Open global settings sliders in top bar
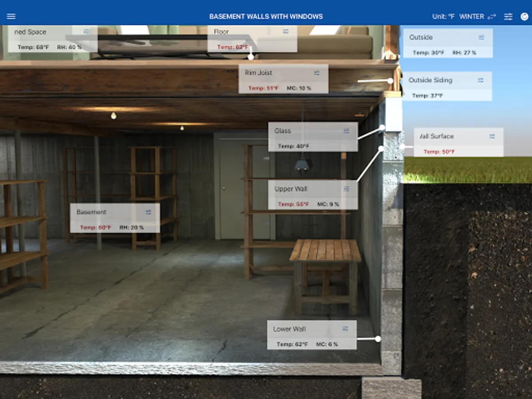The height and width of the screenshot is (399, 532). (x=508, y=16)
